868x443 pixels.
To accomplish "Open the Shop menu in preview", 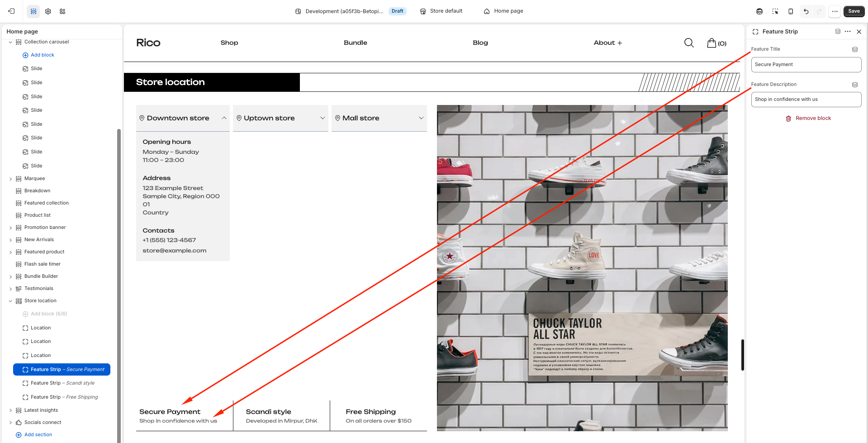I will (x=229, y=43).
